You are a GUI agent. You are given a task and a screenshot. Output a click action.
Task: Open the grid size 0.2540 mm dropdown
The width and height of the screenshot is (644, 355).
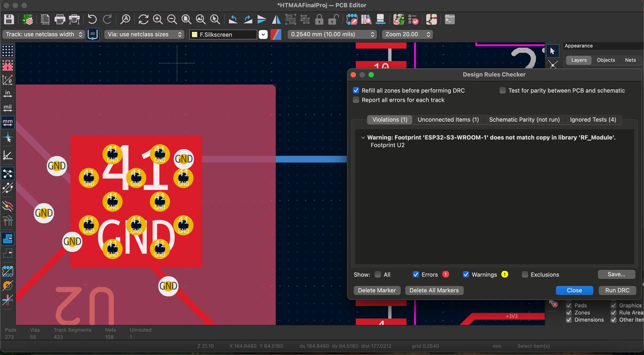(332, 35)
